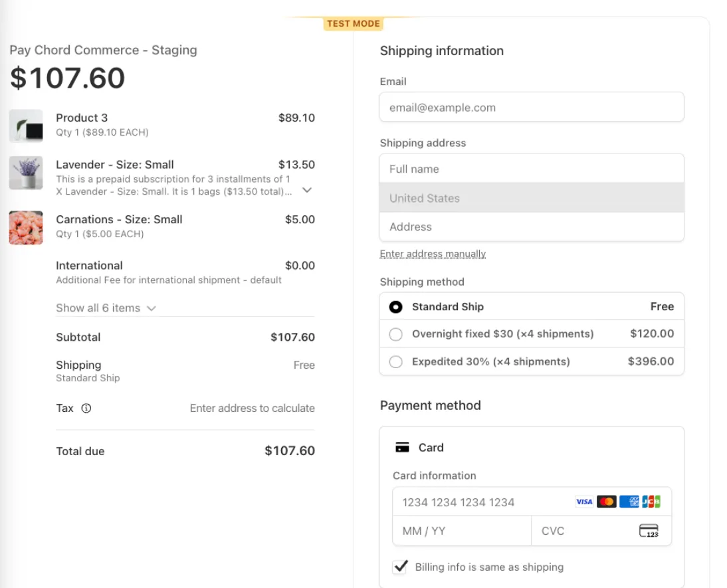
Task: Focus the Address field
Action: pos(532,227)
